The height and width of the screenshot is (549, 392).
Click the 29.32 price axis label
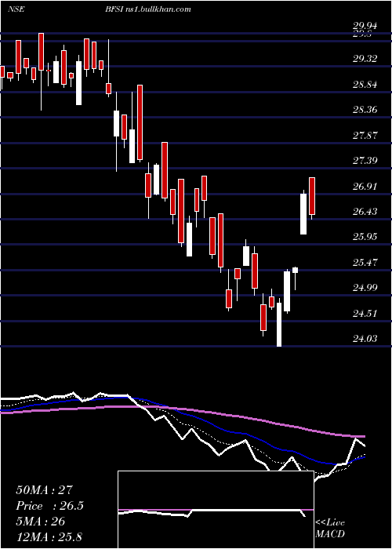coord(365,59)
